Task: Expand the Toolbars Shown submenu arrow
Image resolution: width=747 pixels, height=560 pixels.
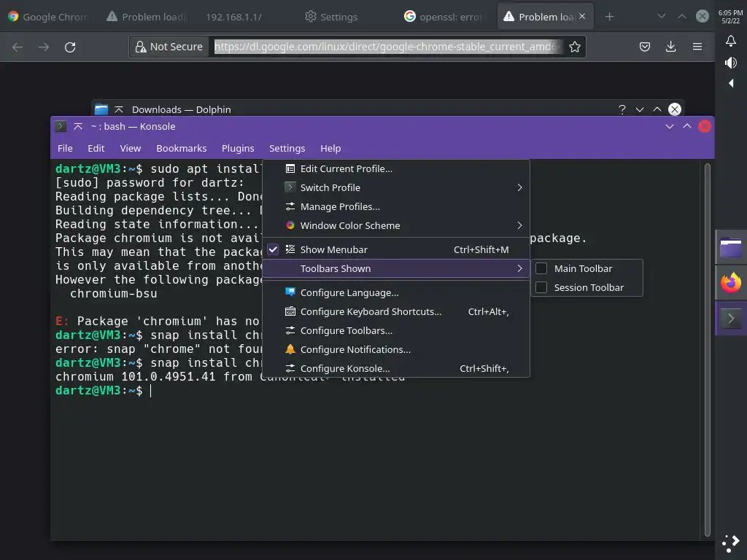Action: pos(519,268)
